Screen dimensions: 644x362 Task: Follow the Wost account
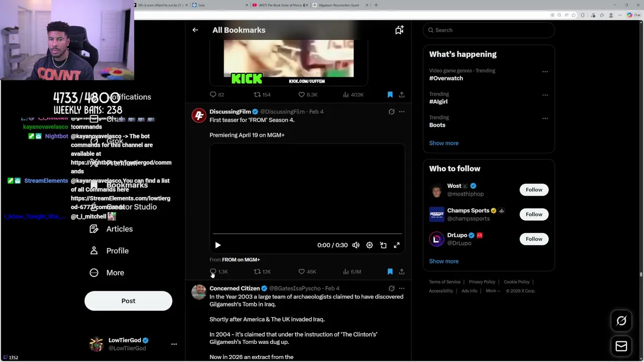tap(534, 190)
